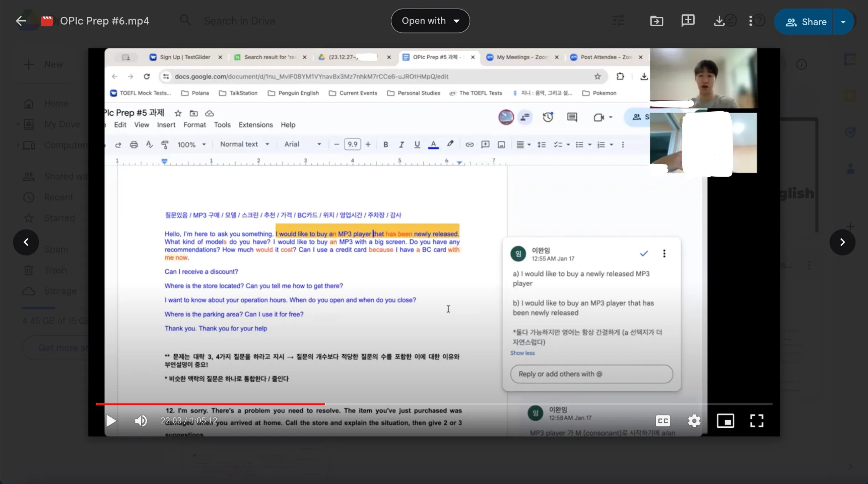Open Share options dropdown arrow
868x484 pixels.
click(843, 22)
